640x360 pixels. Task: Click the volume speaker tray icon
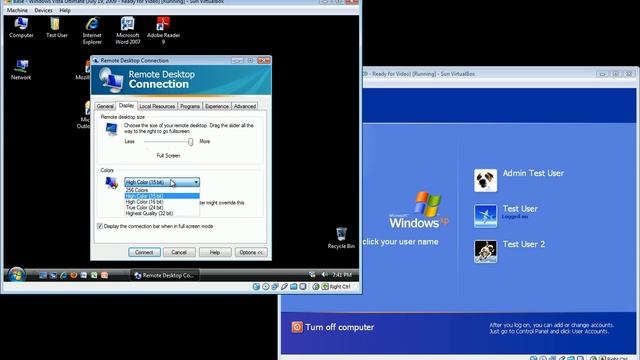point(324,275)
